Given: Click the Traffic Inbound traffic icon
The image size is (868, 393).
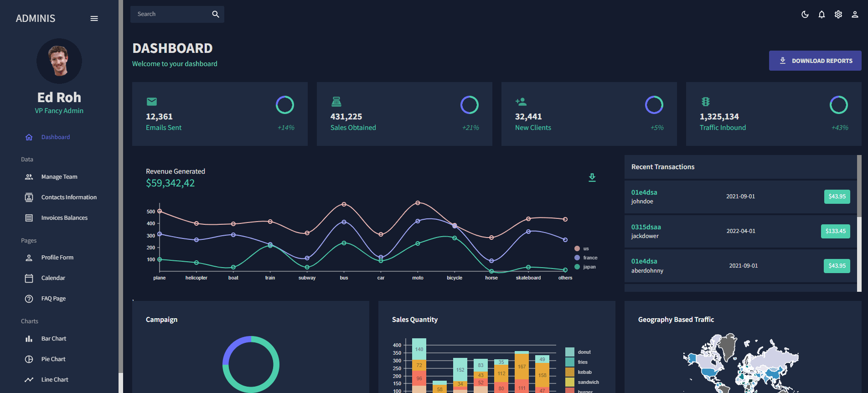Looking at the screenshot, I should (706, 102).
